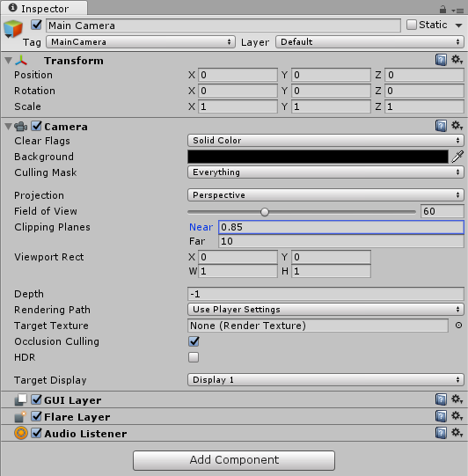Disable the Occlusion Culling checkbox
Screen dimensions: 468x476
pyautogui.click(x=194, y=341)
